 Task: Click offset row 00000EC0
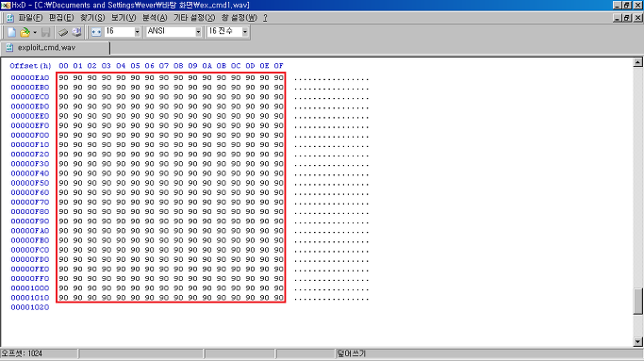tap(30, 97)
